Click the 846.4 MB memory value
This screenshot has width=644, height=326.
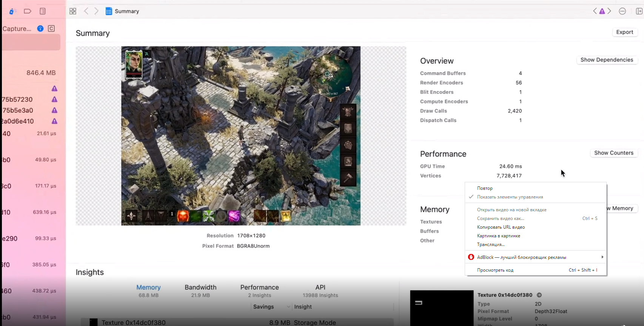pyautogui.click(x=41, y=73)
